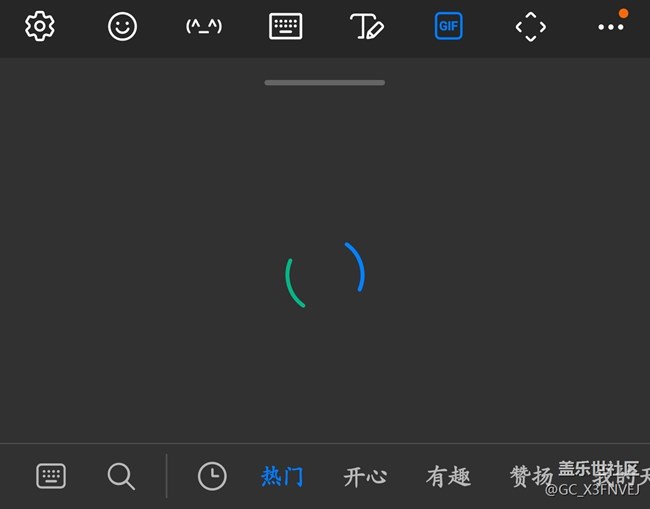This screenshot has width=650, height=509.
Task: Switch to the 有趣 category tab
Action: [448, 476]
